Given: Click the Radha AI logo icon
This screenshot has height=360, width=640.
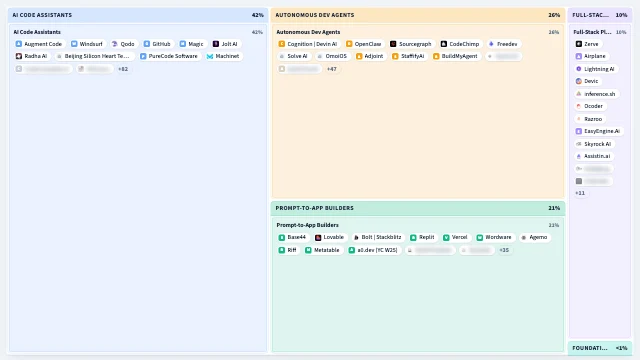Looking at the screenshot, I should pyautogui.click(x=19, y=56).
